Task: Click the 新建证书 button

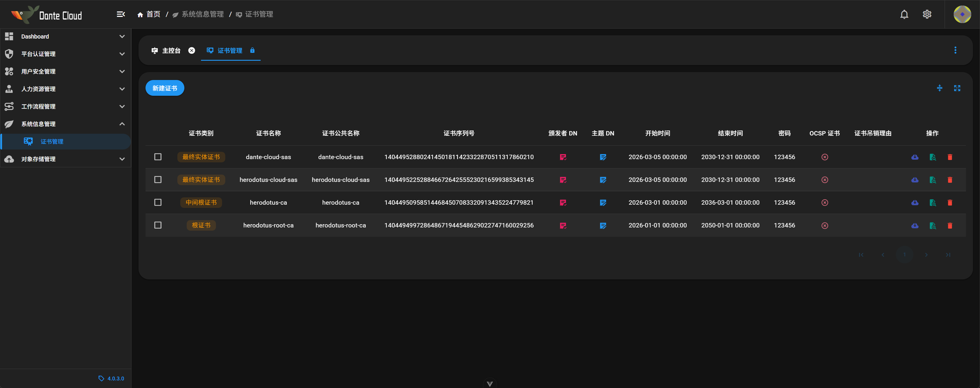Action: [165, 88]
